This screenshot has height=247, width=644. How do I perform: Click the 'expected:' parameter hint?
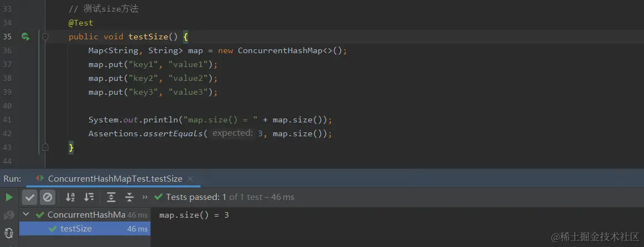(x=232, y=133)
